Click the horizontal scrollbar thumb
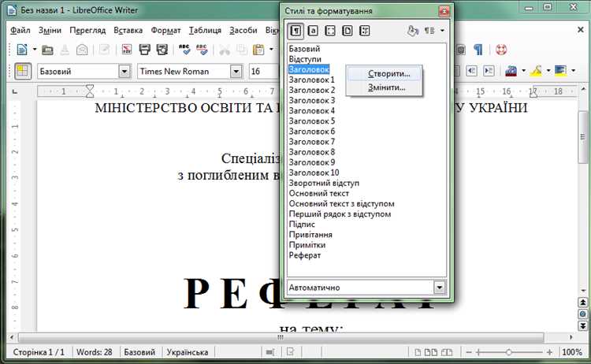The height and width of the screenshot is (364, 591). coord(281,337)
